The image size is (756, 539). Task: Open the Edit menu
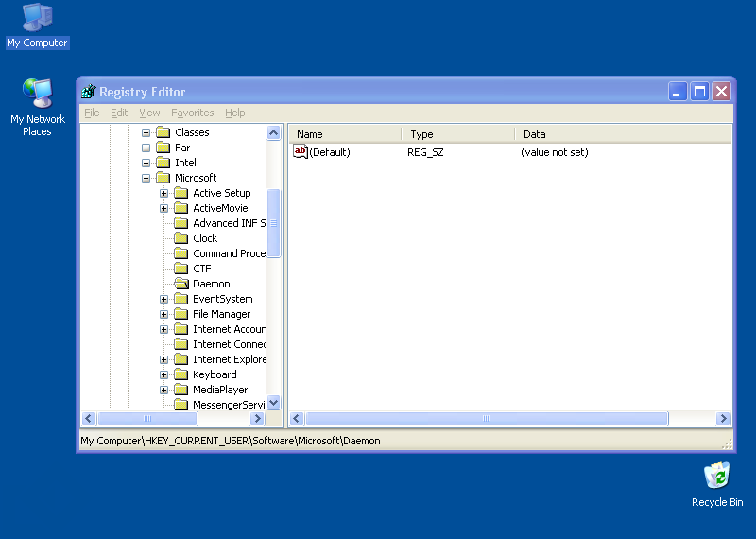pyautogui.click(x=119, y=113)
